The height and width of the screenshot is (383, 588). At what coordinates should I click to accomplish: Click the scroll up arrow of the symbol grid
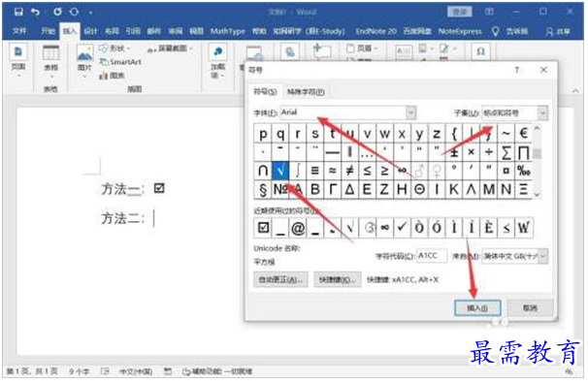click(x=537, y=129)
